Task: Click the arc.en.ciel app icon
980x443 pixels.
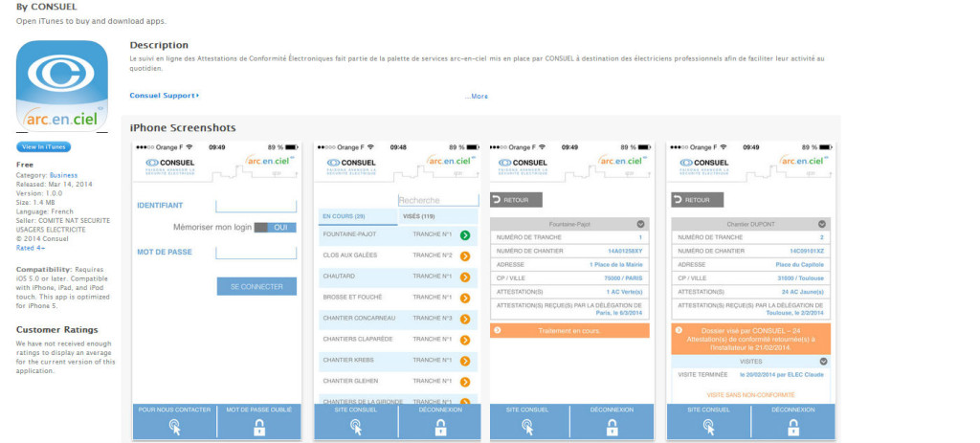Action: click(62, 85)
